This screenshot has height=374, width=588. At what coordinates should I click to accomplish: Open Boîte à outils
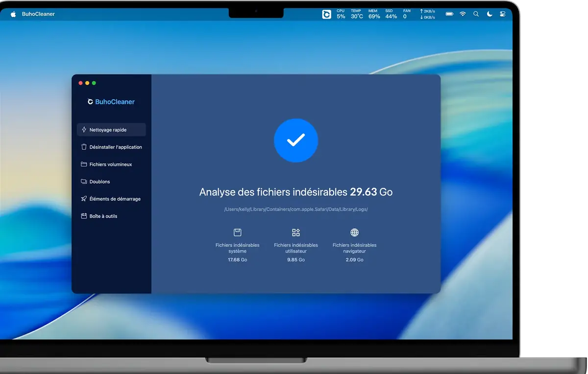(111, 216)
